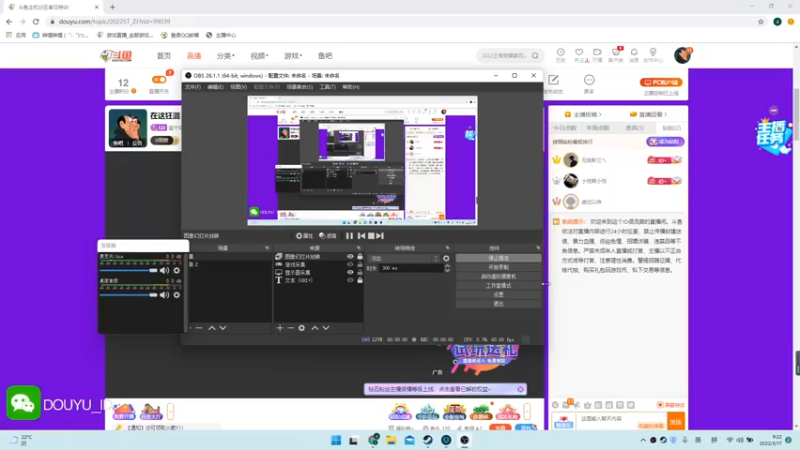800x450 pixels.
Task: Select the 显示器采集 source row
Action: (x=319, y=272)
